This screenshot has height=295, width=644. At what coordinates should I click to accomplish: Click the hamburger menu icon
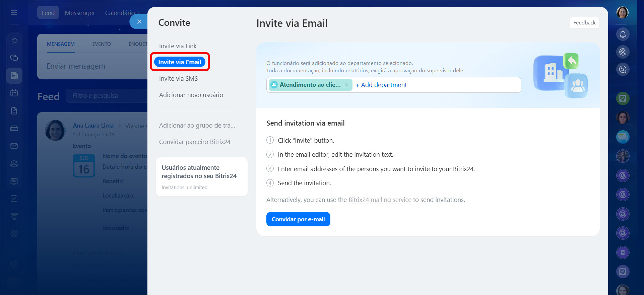click(14, 13)
